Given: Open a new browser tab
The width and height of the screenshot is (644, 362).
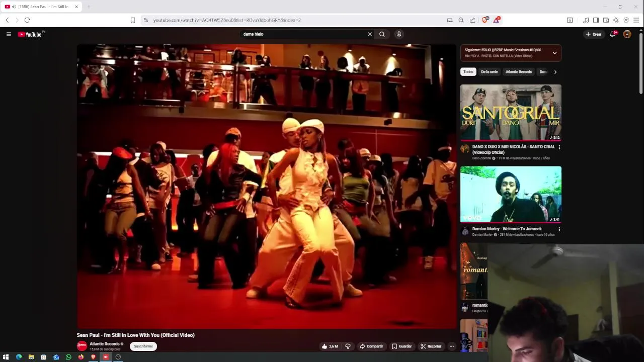Looking at the screenshot, I should (89, 7).
